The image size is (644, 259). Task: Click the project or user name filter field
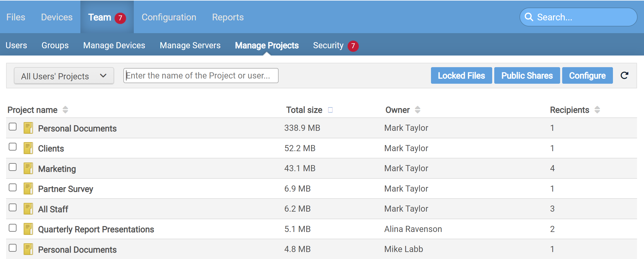pos(201,76)
